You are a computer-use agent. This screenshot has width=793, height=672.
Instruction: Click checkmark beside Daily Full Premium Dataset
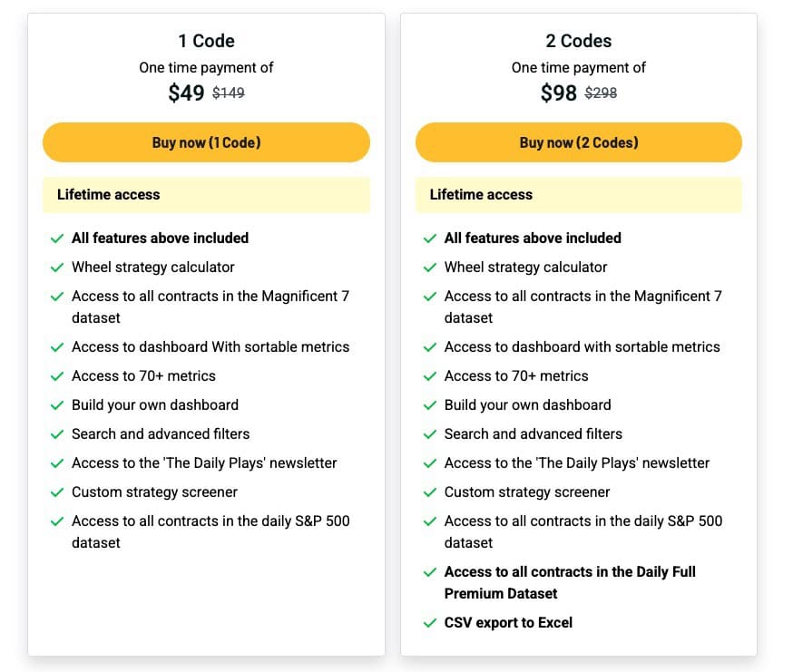click(430, 572)
